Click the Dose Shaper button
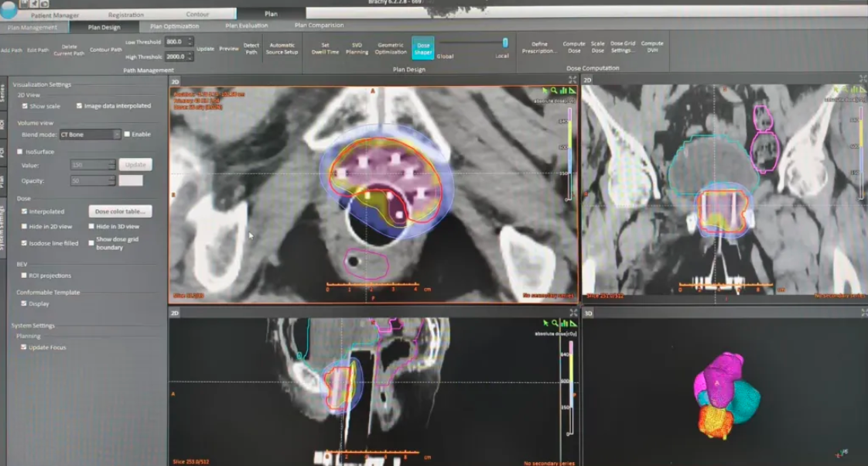The height and width of the screenshot is (466, 868). click(423, 48)
